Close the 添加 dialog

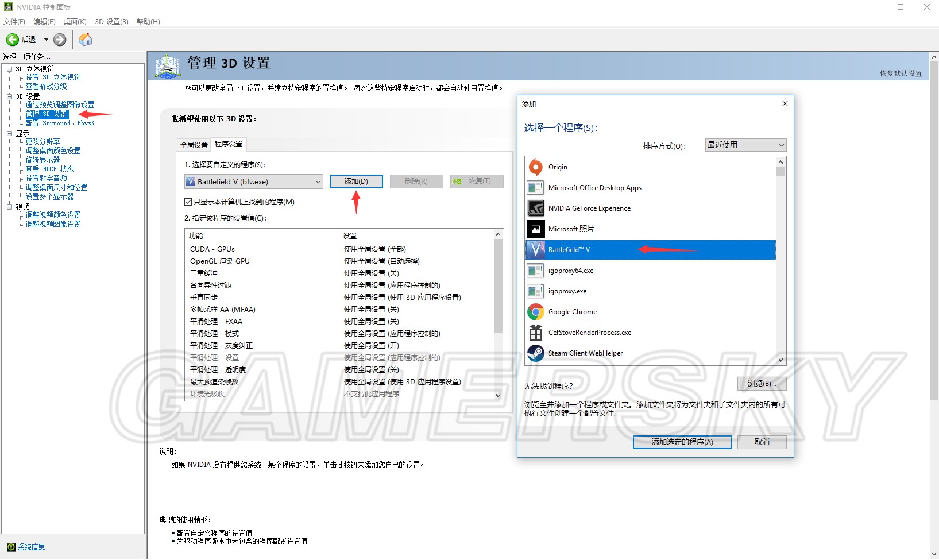[785, 103]
